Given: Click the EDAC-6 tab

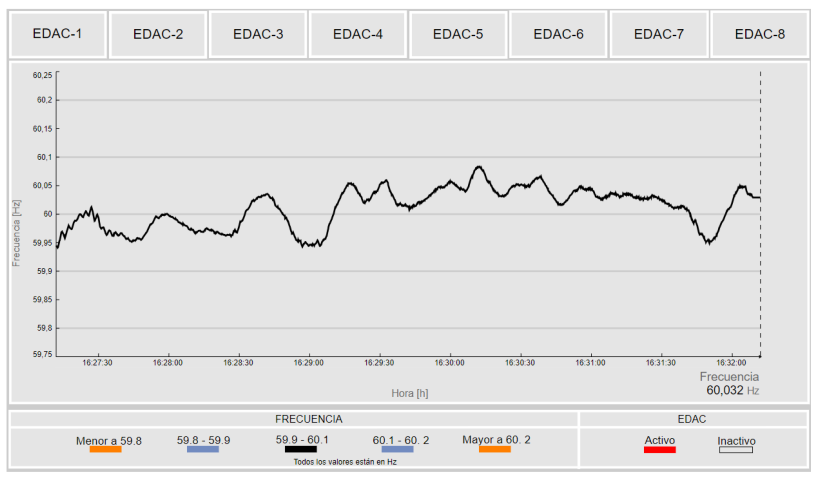Looking at the screenshot, I should click(x=558, y=34).
